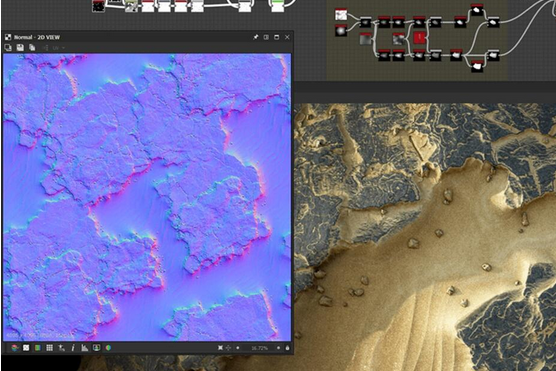
Task: Click the fit-to-view icon near zoom controls
Action: [x=220, y=348]
